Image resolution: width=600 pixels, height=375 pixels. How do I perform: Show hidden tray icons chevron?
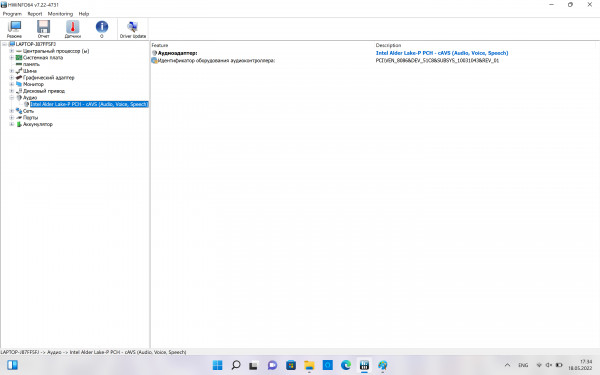click(507, 365)
